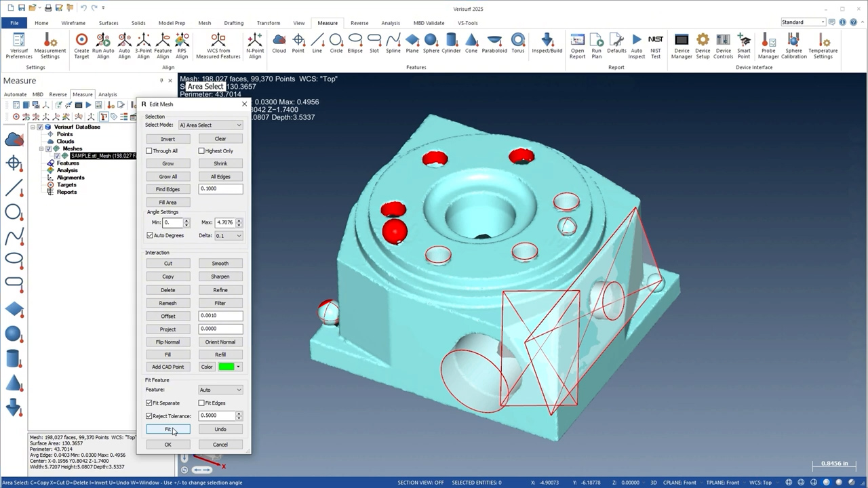Run Auto Align tool
This screenshot has height=488, width=868.
click(x=103, y=46)
